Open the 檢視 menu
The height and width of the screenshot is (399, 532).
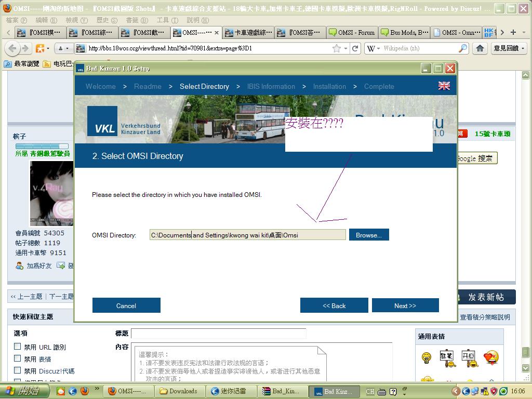[x=76, y=20]
